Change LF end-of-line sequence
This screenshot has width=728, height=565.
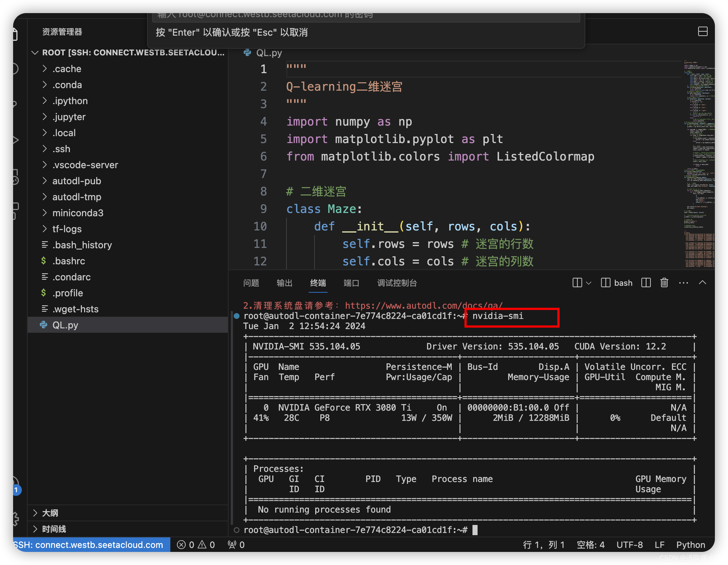click(660, 545)
